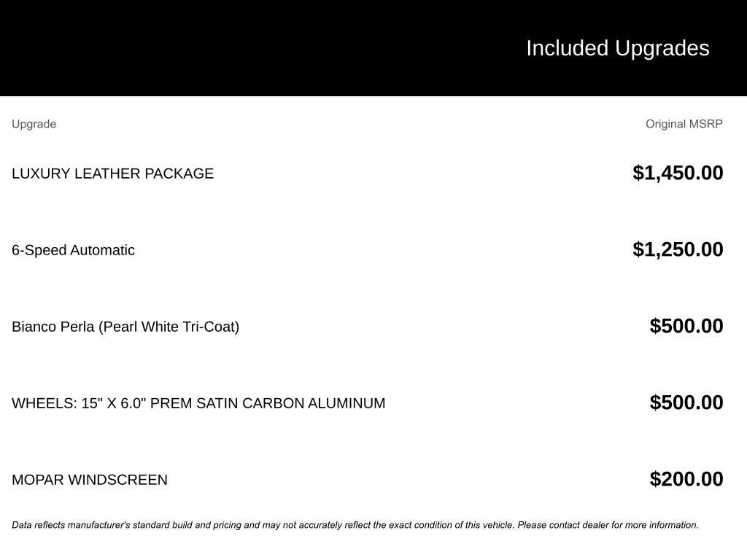Image resolution: width=747 pixels, height=560 pixels.
Task: Click the LUXURY LEATHER PACKAGE upgrade name
Action: [x=113, y=174]
